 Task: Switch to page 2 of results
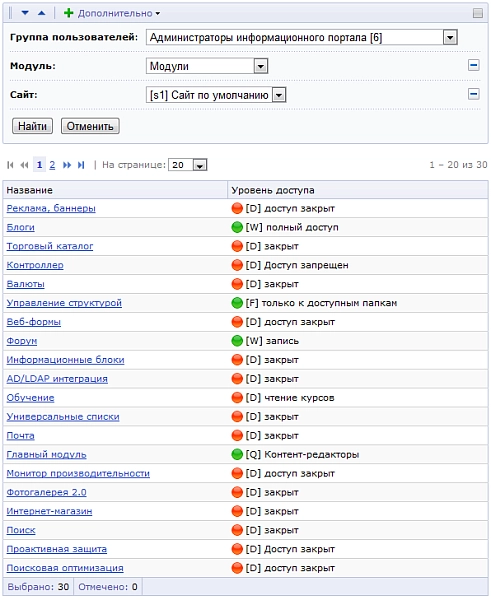(x=52, y=165)
